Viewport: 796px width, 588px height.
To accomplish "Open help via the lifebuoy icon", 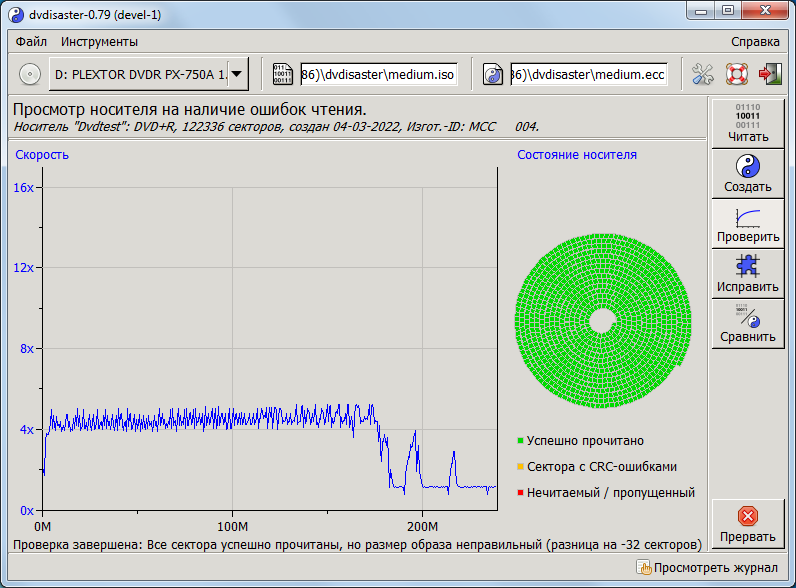I will [737, 74].
